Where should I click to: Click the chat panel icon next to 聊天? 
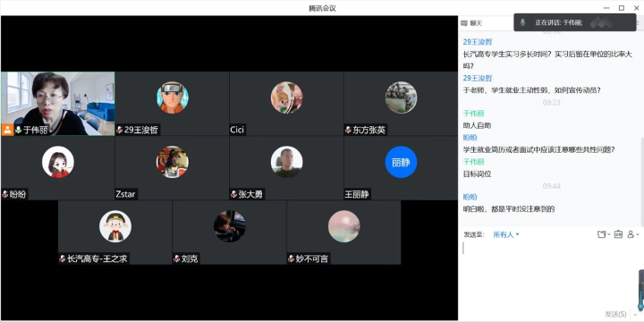(464, 23)
